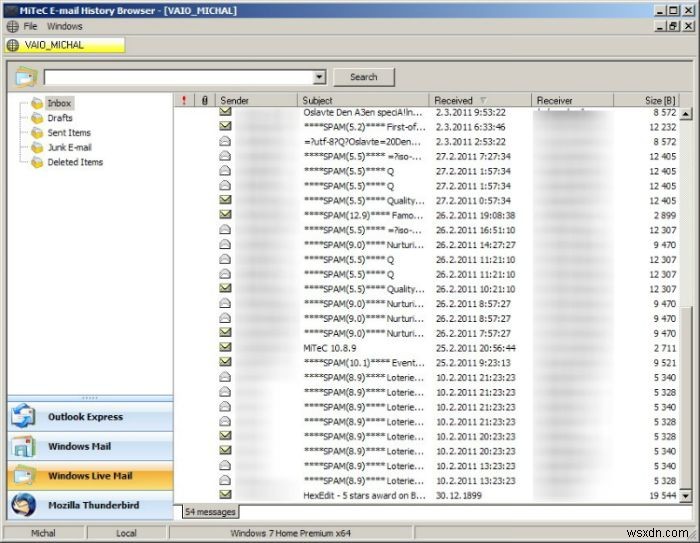This screenshot has width=700, height=543.
Task: Click the Sent Items folder icon
Action: click(37, 133)
